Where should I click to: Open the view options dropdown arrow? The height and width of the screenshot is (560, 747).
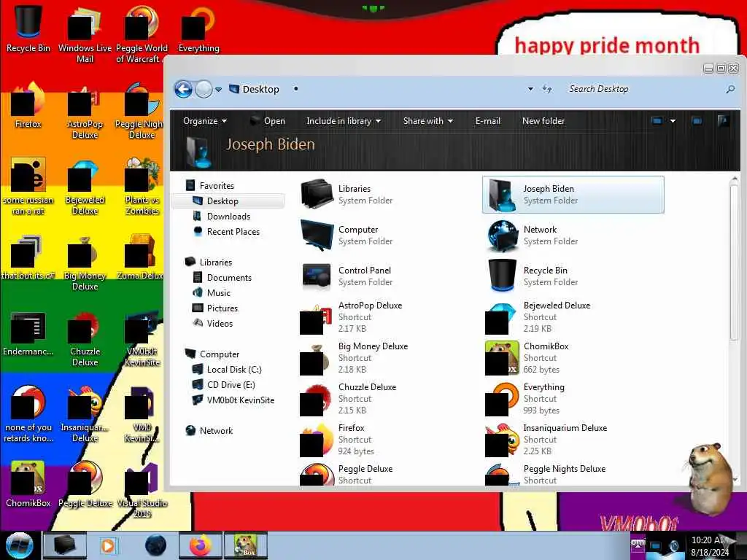point(673,121)
